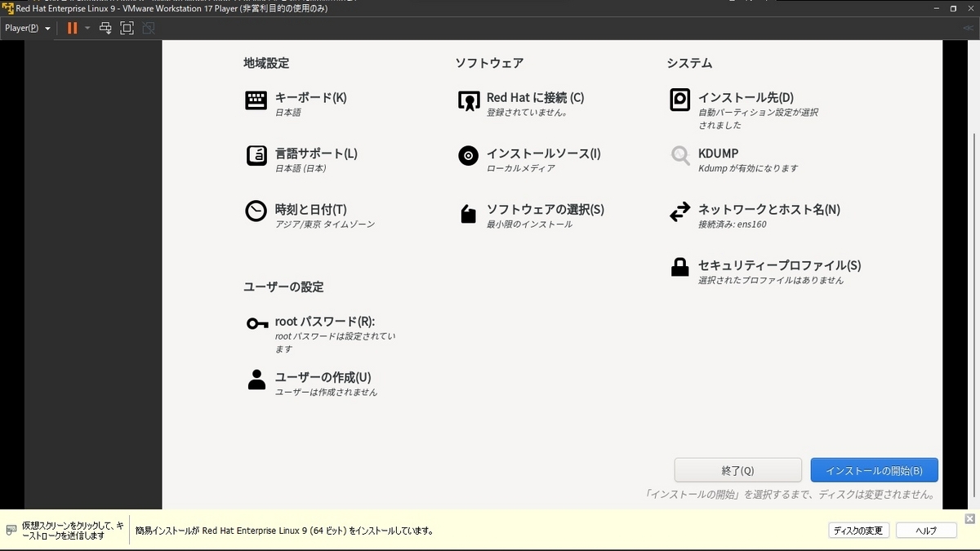Screen dimensions: 980x551
Task: Click the ディスクの変更 button
Action: click(857, 531)
